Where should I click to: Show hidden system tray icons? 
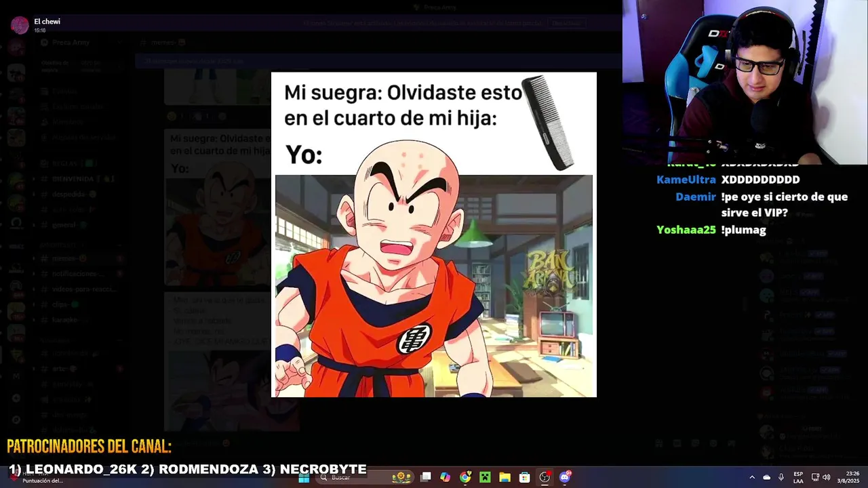(751, 477)
